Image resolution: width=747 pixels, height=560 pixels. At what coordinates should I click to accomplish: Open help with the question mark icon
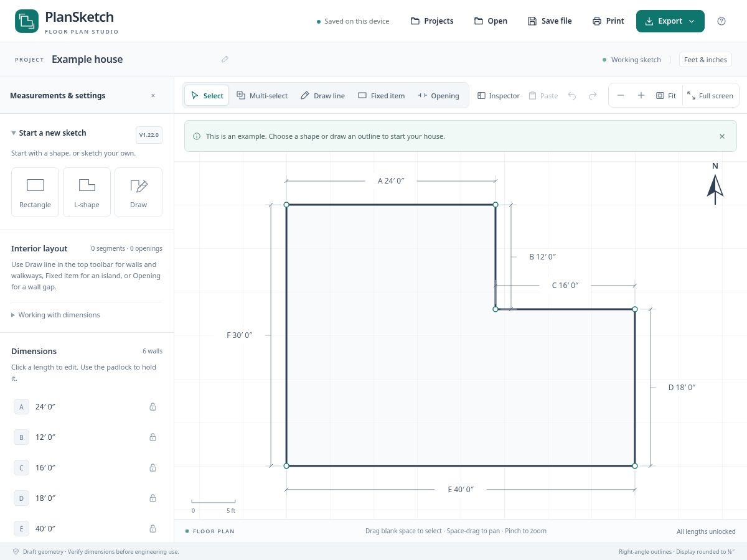tap(721, 21)
